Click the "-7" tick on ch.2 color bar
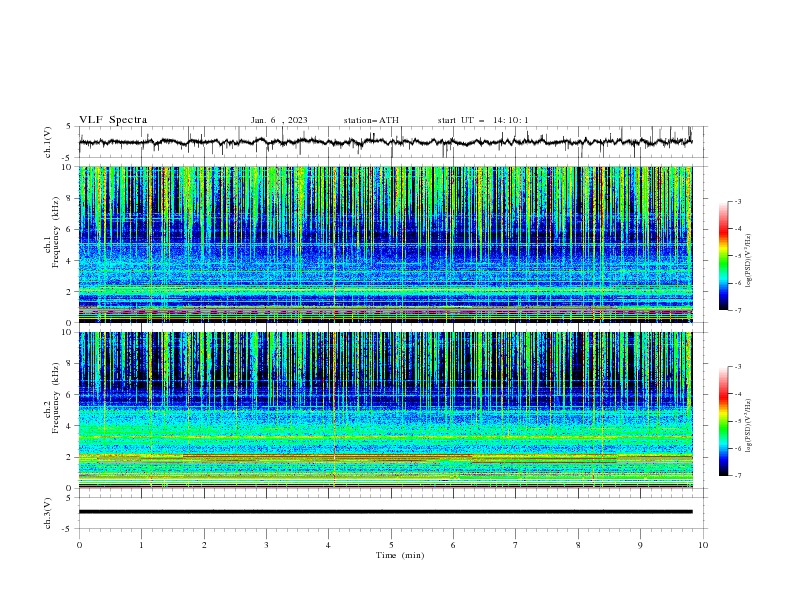 click(x=737, y=475)
